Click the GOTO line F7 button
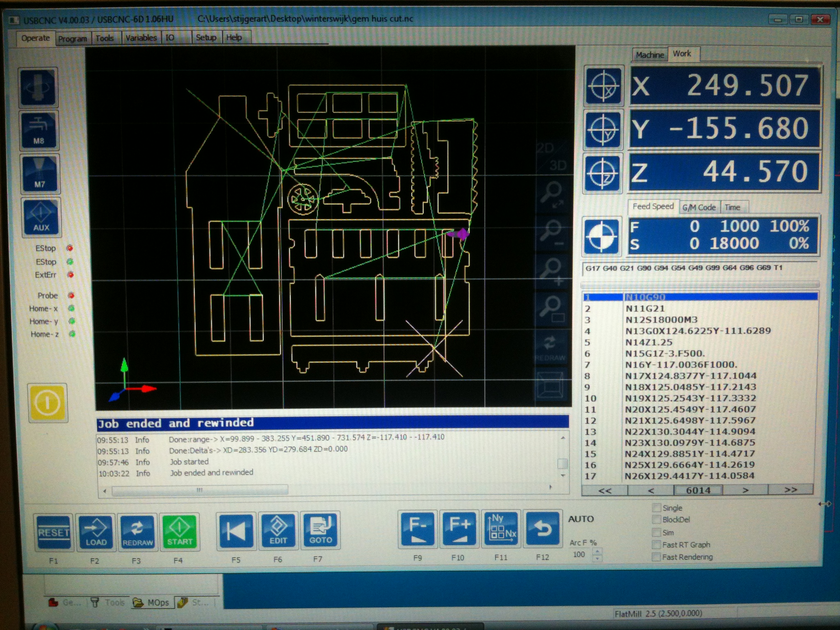 [x=320, y=530]
